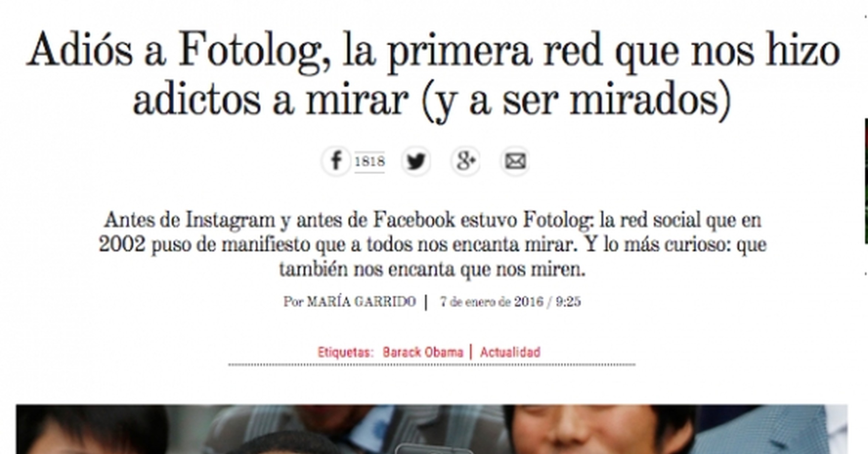
Task: Open the Actualidad tag link
Action: pyautogui.click(x=510, y=352)
